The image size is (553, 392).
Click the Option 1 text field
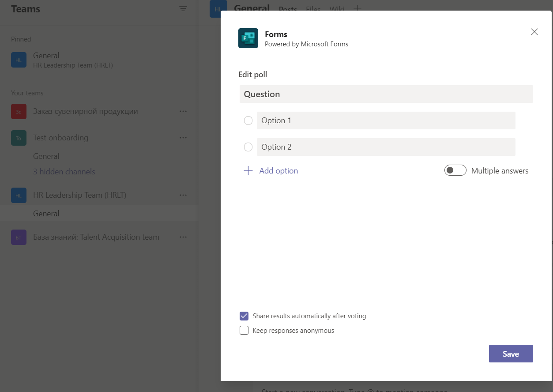[x=386, y=121]
